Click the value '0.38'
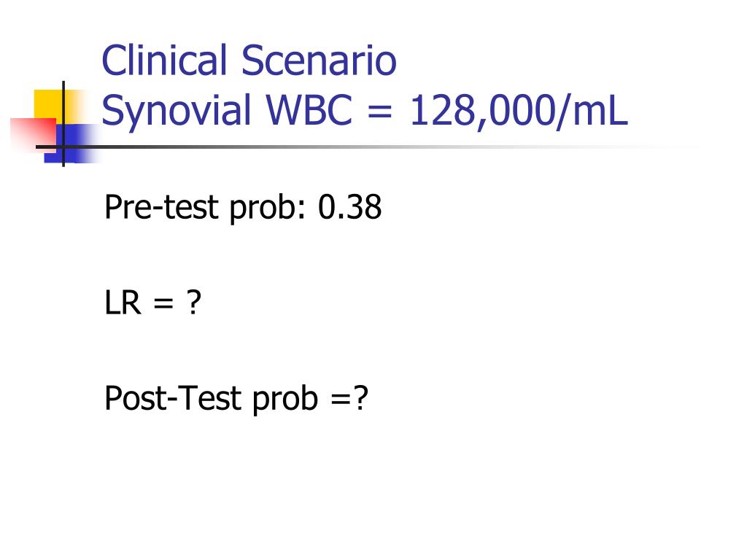The width and height of the screenshot is (747, 560). 349,207
